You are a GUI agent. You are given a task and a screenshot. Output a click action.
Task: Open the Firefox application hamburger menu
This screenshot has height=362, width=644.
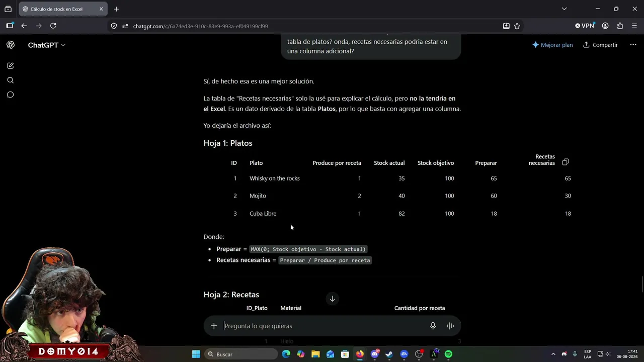[634, 26]
